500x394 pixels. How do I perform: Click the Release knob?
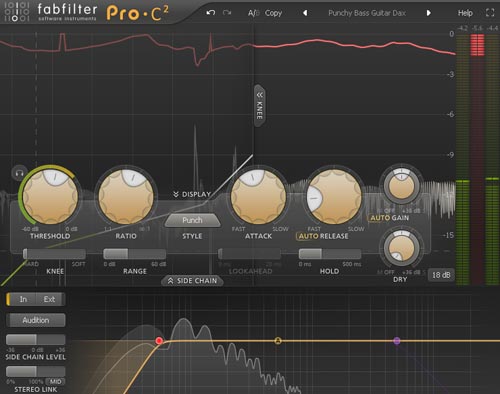(334, 197)
